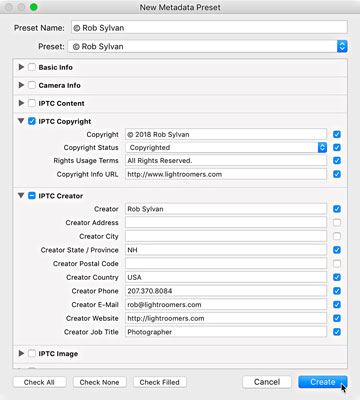The width and height of the screenshot is (360, 400).
Task: Expand the IPTC Image section
Action: click(21, 353)
